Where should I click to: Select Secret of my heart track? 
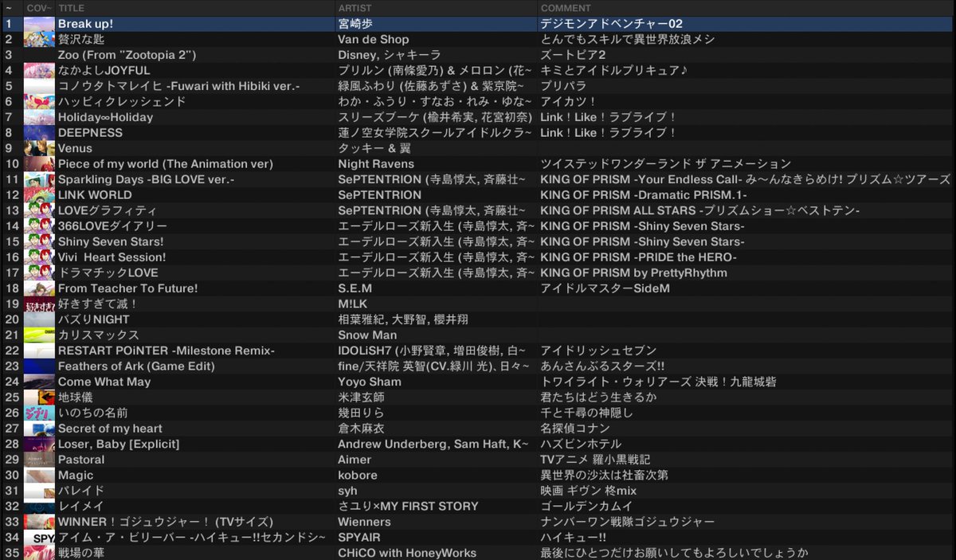pyautogui.click(x=110, y=429)
